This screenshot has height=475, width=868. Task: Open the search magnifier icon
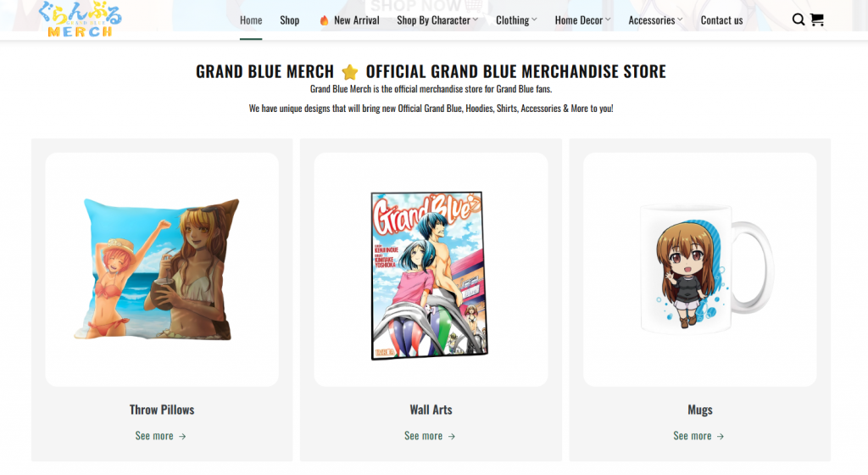(x=798, y=20)
